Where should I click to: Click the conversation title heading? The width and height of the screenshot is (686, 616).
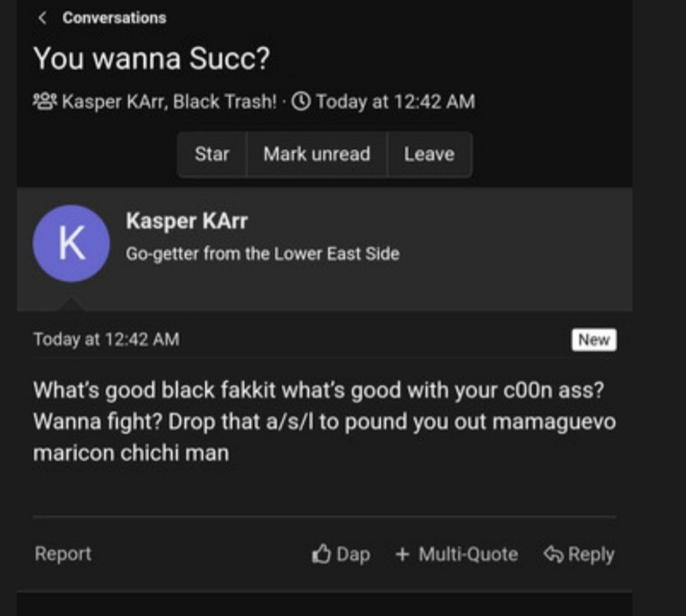point(152,59)
